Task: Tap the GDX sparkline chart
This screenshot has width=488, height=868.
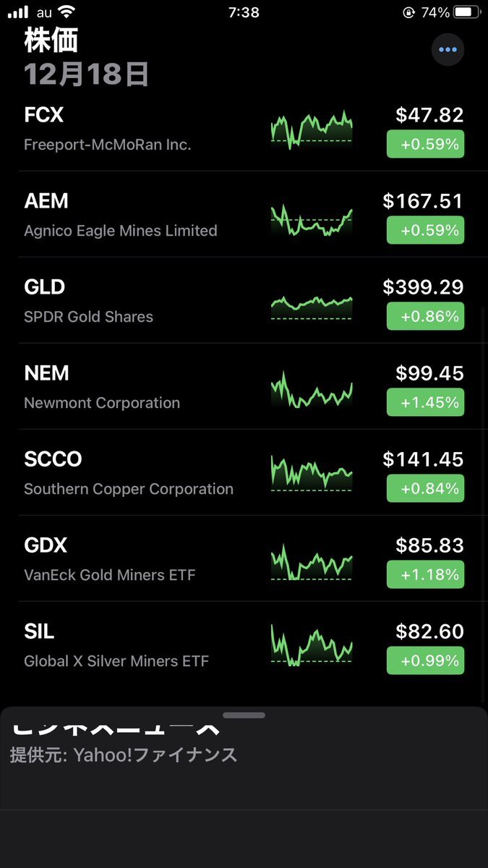Action: pyautogui.click(x=312, y=562)
